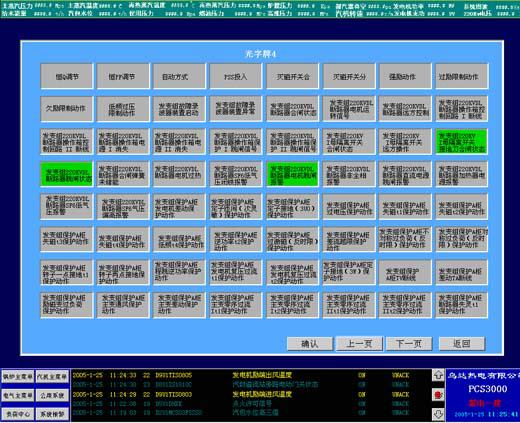Go to next page with 下一页
520x423 pixels.
point(409,344)
